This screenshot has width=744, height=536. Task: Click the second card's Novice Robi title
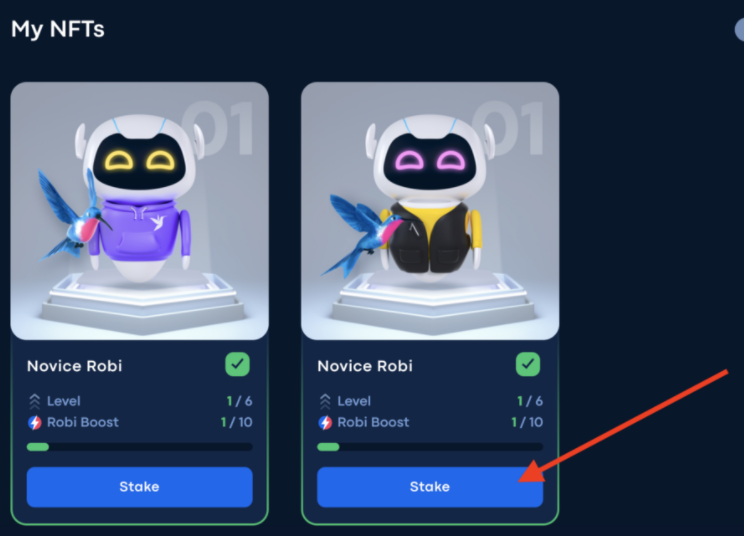[x=365, y=366]
